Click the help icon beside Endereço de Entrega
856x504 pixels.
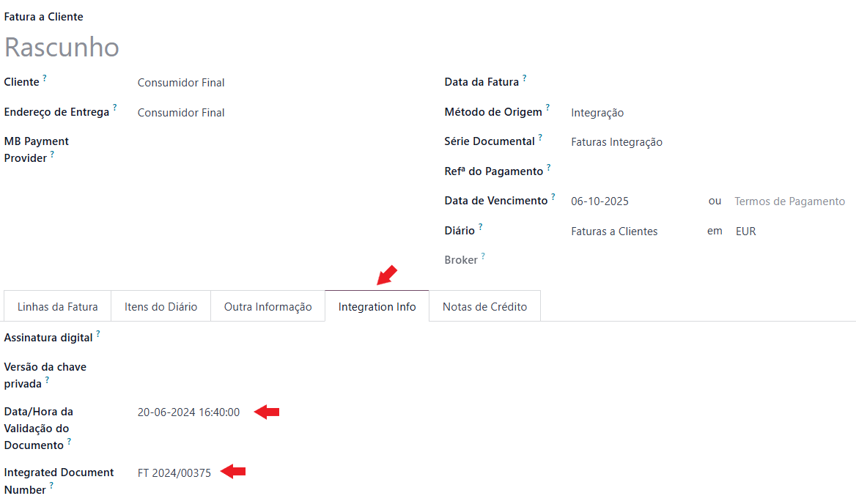point(115,108)
